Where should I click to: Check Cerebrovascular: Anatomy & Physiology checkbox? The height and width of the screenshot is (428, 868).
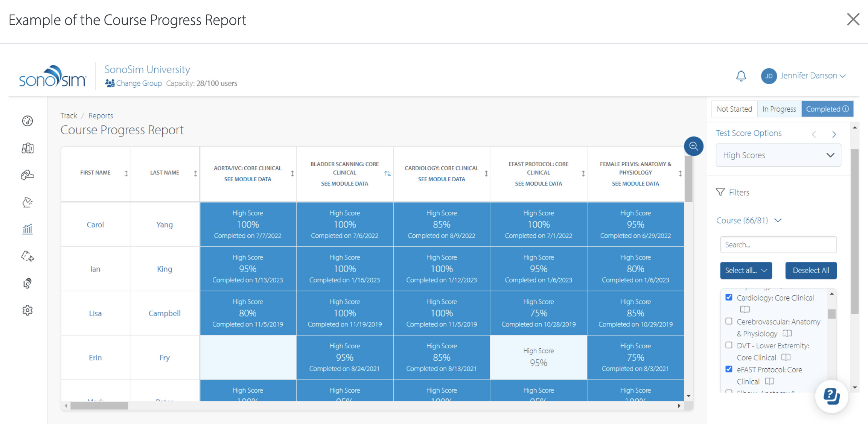pos(729,321)
